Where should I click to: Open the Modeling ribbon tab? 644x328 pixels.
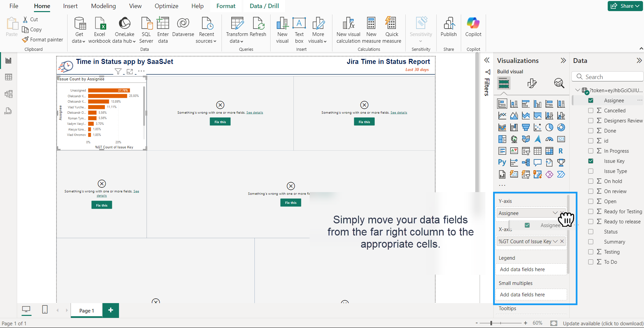[x=103, y=6]
